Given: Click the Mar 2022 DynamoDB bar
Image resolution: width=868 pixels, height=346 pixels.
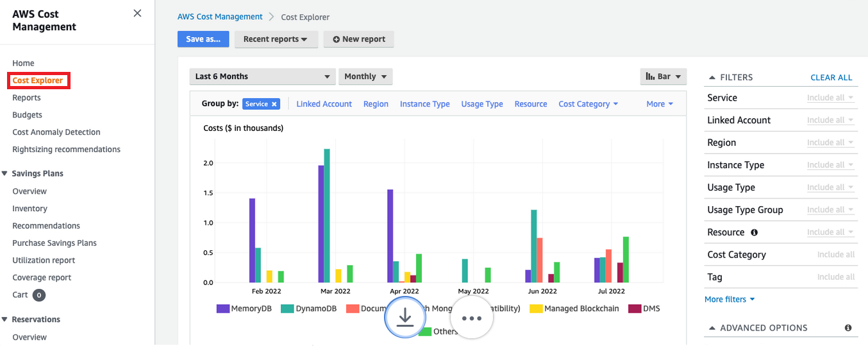Looking at the screenshot, I should [327, 216].
